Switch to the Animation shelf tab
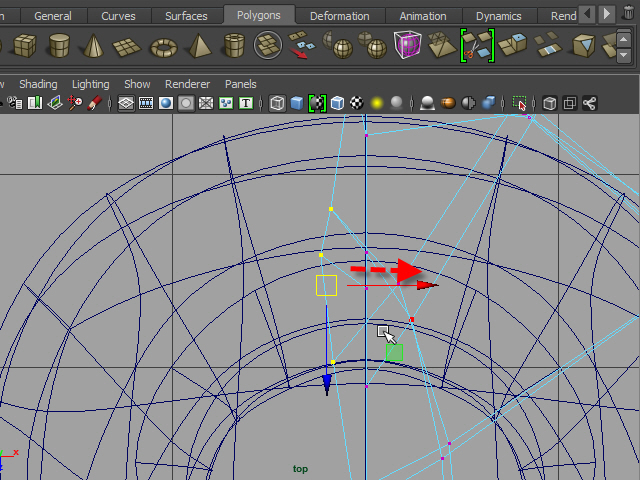640x480 pixels. [x=423, y=16]
